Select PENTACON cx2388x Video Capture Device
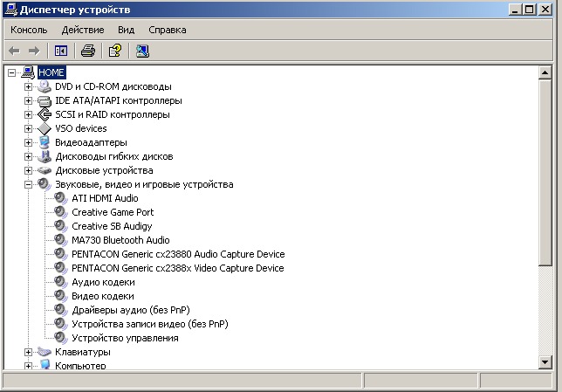This screenshot has height=392, width=562. [x=177, y=268]
